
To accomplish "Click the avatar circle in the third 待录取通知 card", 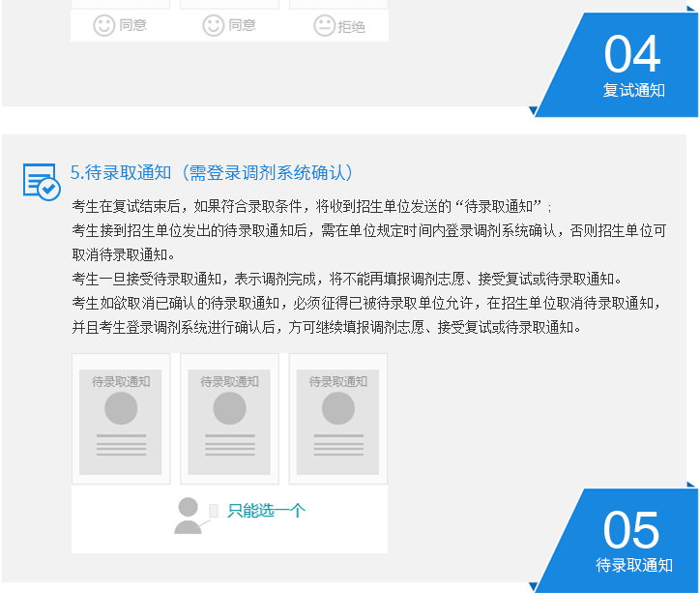I will [x=338, y=408].
